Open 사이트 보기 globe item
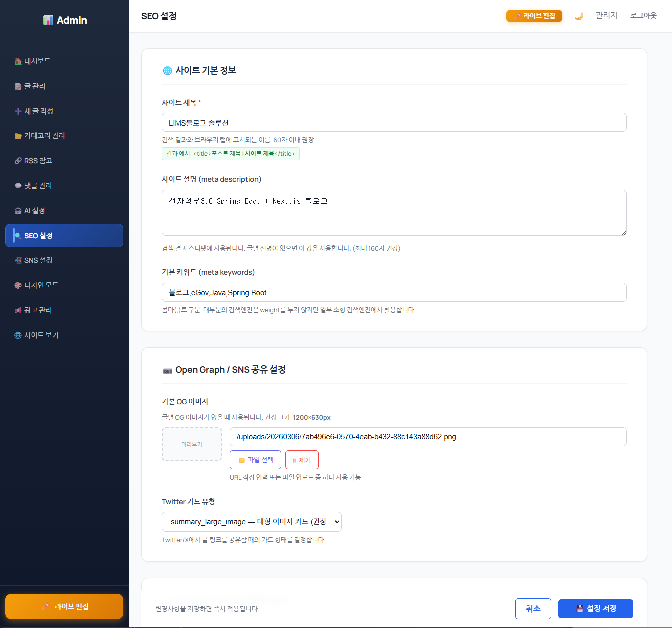 (41, 335)
